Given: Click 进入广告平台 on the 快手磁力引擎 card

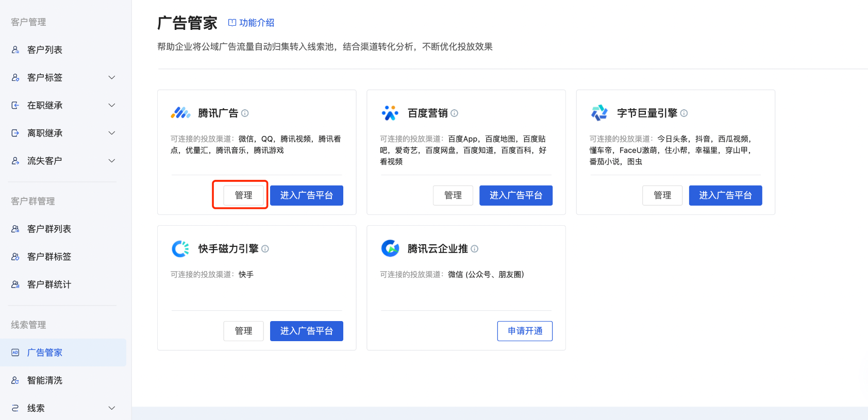Looking at the screenshot, I should 307,331.
